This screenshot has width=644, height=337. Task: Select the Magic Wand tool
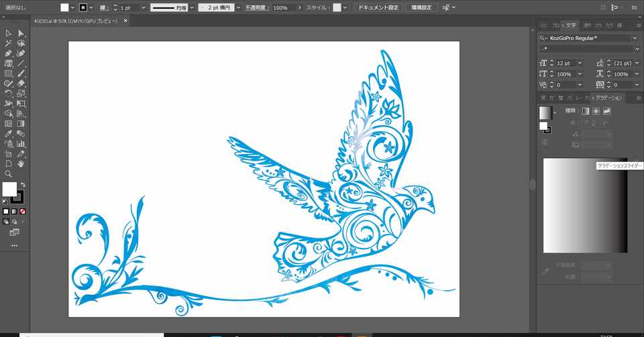click(x=8, y=44)
